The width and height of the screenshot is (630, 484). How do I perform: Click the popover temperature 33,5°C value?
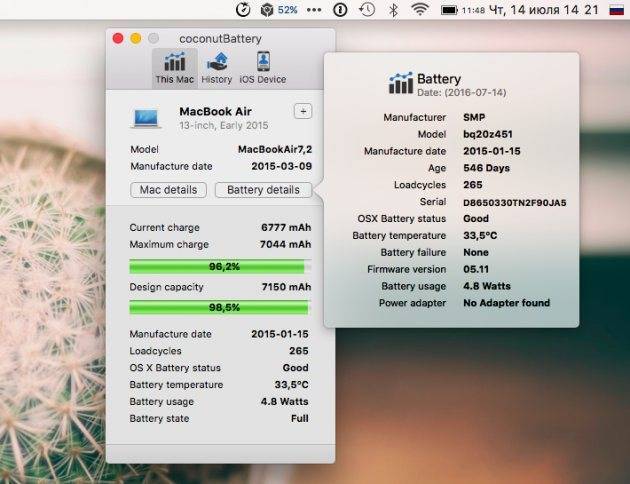pos(480,235)
